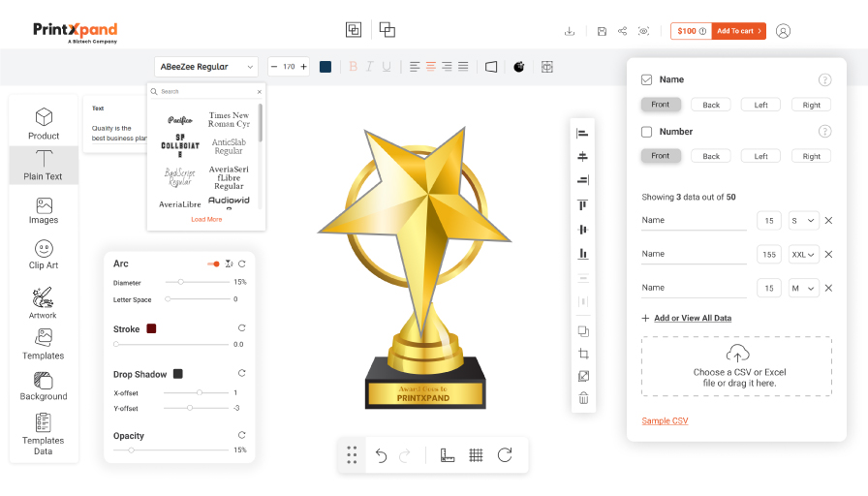Click the share icon in header

[x=622, y=31]
